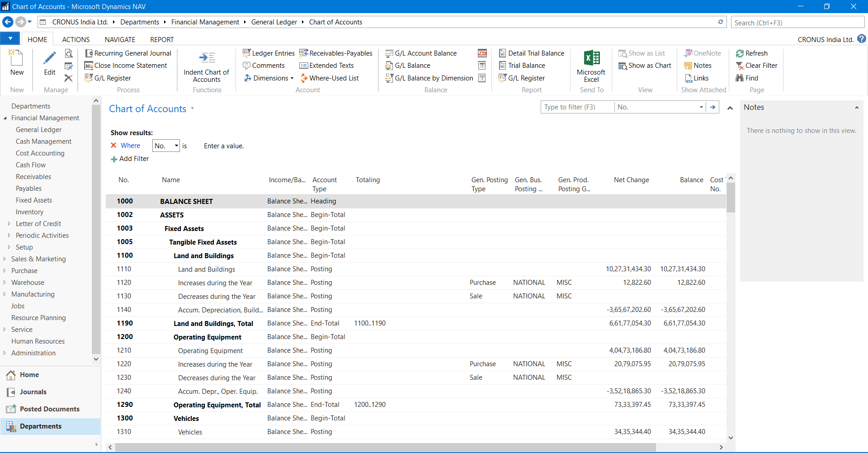Open Posted Documents navigation button
868x453 pixels.
coord(50,409)
